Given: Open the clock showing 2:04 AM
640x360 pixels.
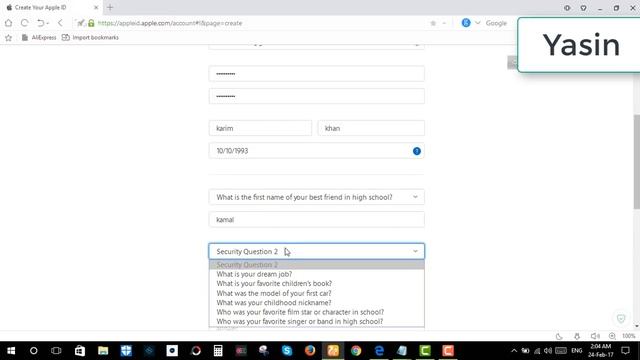Looking at the screenshot, I should pyautogui.click(x=600, y=351).
